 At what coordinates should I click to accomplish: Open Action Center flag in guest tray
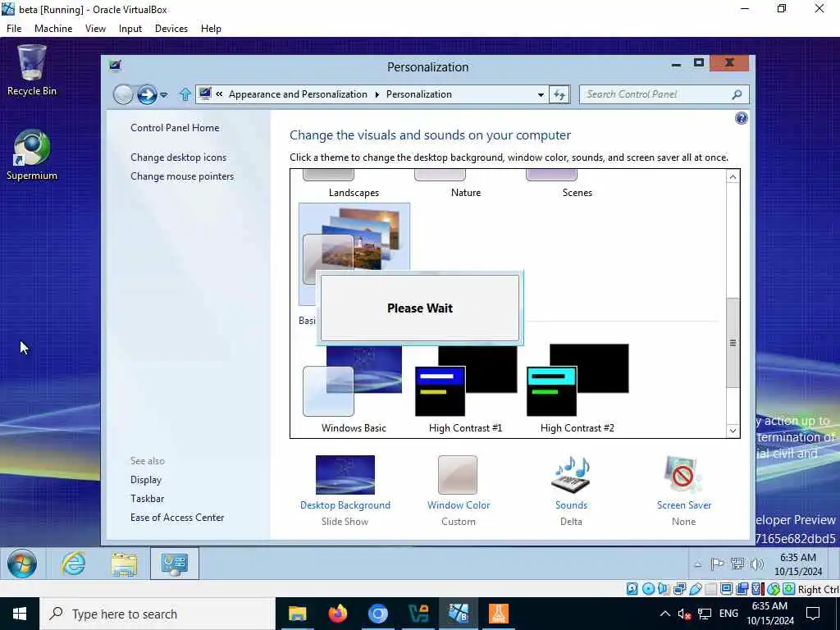point(717,564)
